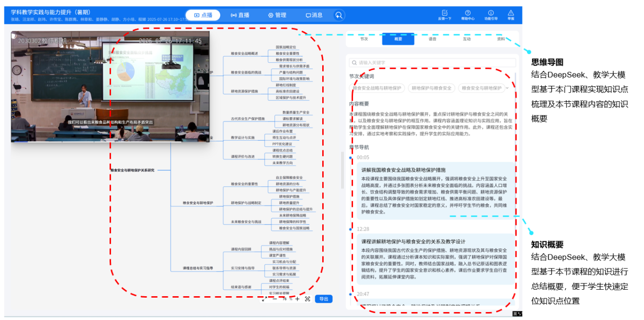Click the 功能引导 feature guide icon
Image resolution: width=644 pixels, height=320 pixels.
(490, 14)
